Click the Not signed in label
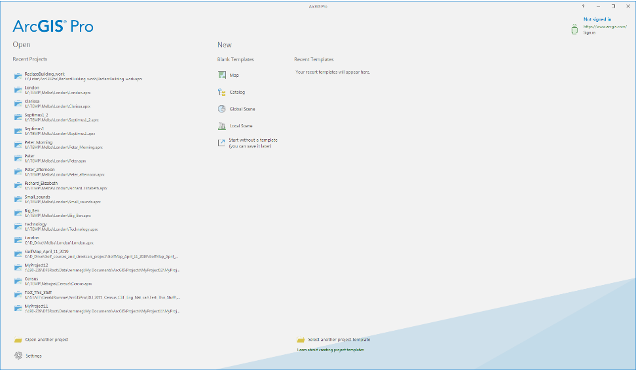Viewport: 636px width, 370px height. [x=597, y=19]
